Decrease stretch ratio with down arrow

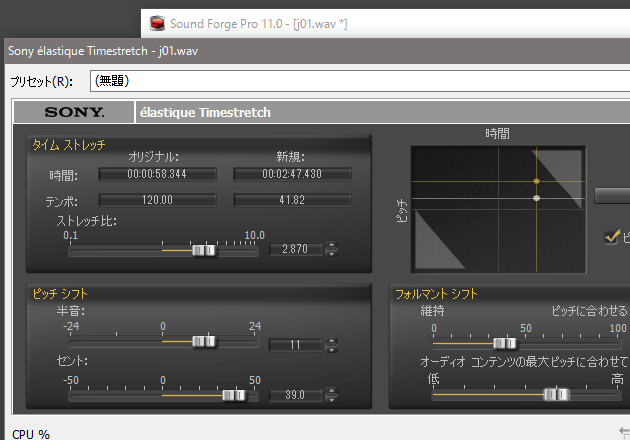point(331,253)
